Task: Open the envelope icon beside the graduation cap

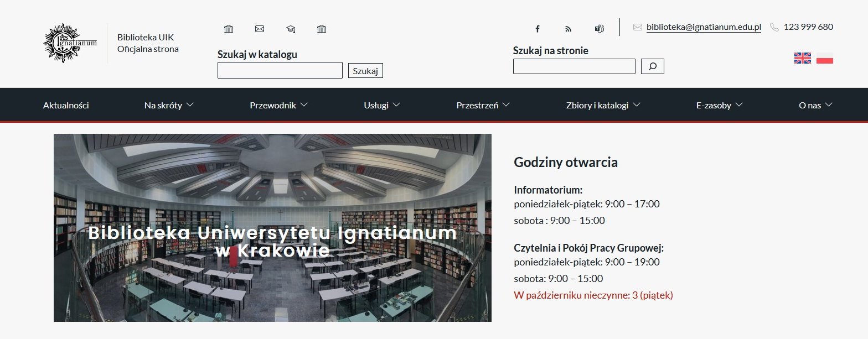Action: [x=260, y=29]
